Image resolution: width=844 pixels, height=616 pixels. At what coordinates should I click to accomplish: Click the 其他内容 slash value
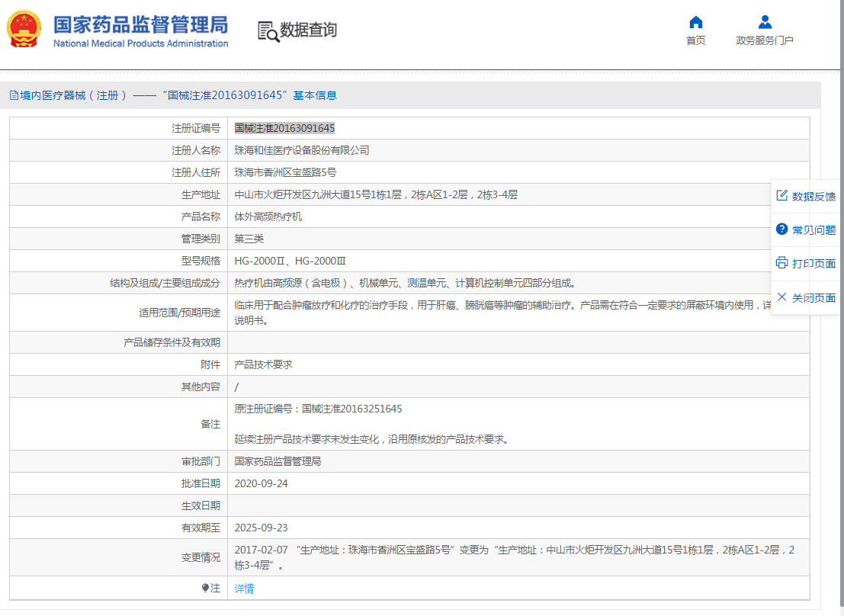click(x=236, y=387)
